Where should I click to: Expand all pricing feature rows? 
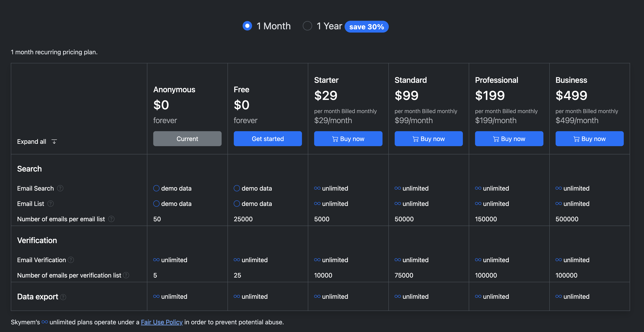pos(37,141)
